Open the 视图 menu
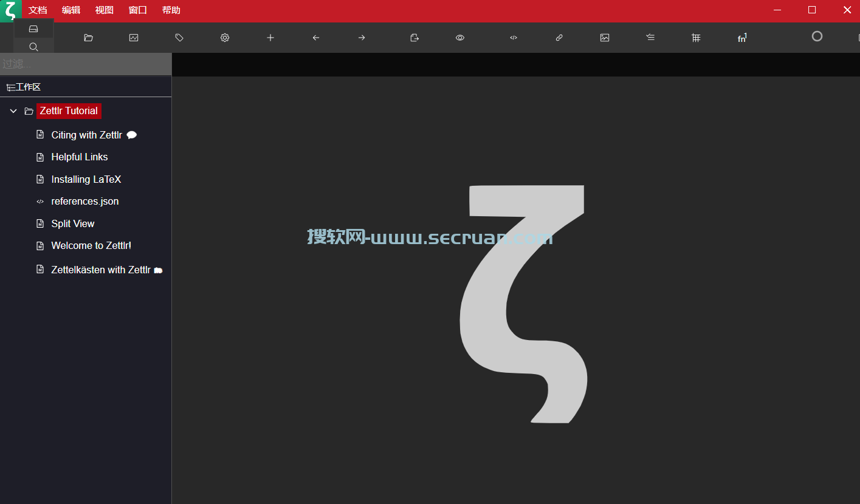This screenshot has height=504, width=860. [105, 10]
